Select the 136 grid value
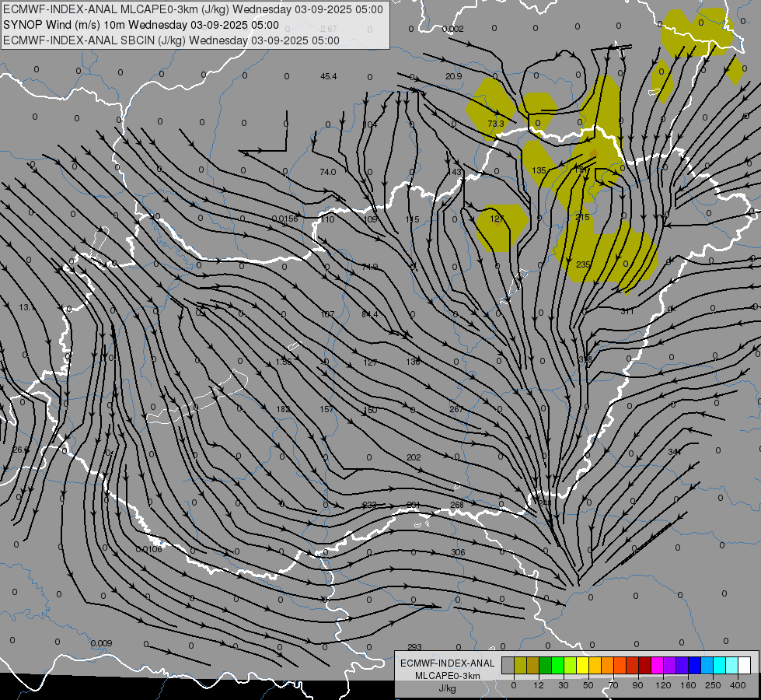761x700 pixels. 413,362
